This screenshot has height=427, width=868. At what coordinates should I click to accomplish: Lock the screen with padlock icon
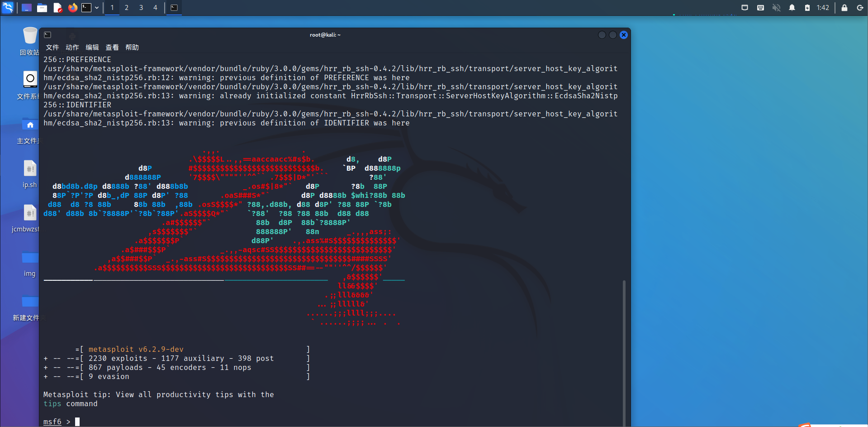tap(844, 8)
